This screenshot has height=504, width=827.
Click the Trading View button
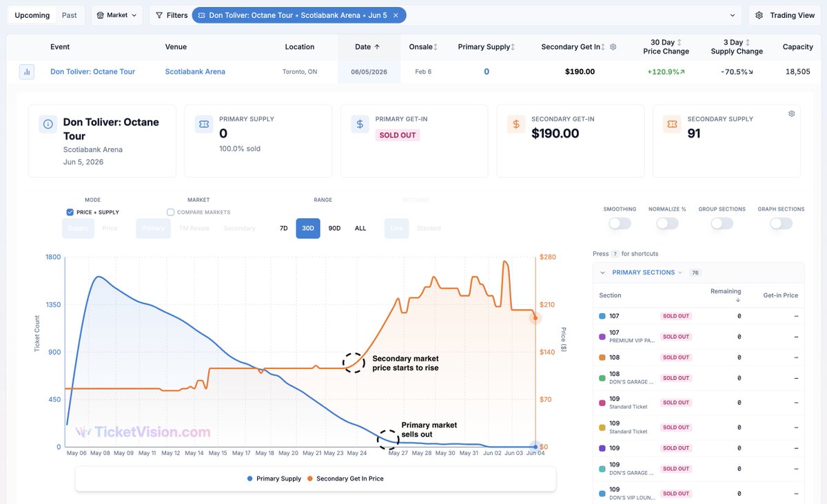784,15
